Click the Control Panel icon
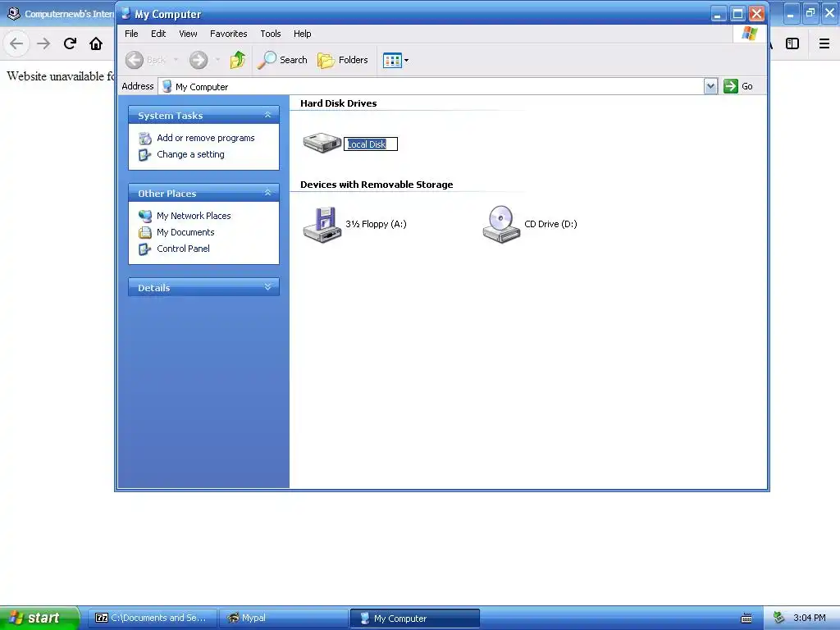Image resolution: width=840 pixels, height=630 pixels. click(145, 249)
